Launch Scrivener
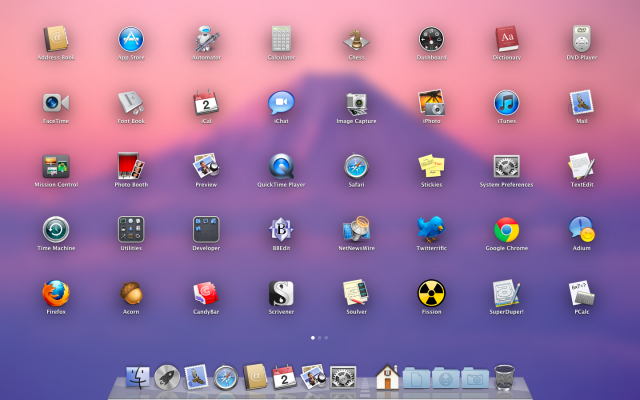 [281, 293]
